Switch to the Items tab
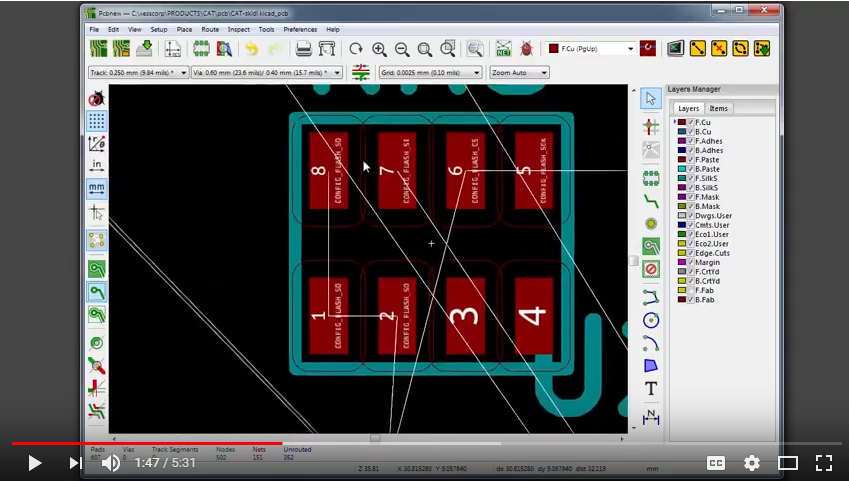849x481 pixels. click(719, 108)
